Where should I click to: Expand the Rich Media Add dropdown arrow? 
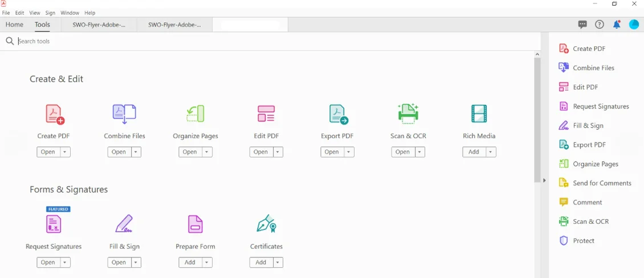coord(491,152)
